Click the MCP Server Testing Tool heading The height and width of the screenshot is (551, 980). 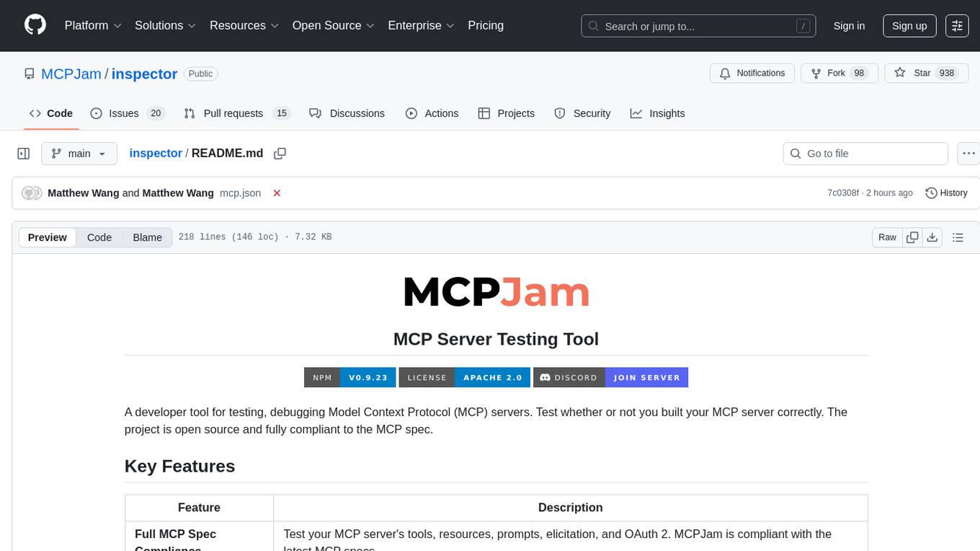click(496, 339)
